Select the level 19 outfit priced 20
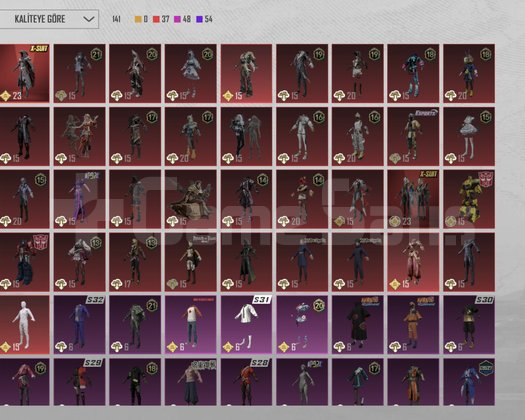Viewport: 525px width, 420px height. (x=358, y=73)
